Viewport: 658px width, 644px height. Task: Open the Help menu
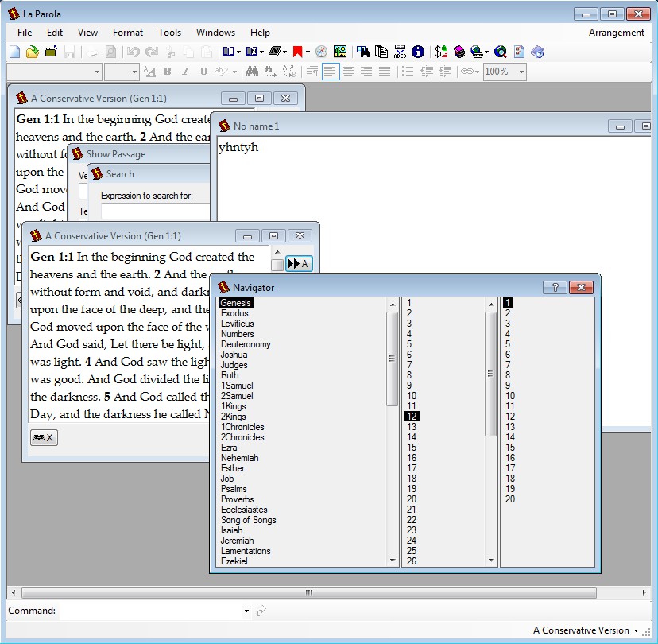coord(260,33)
